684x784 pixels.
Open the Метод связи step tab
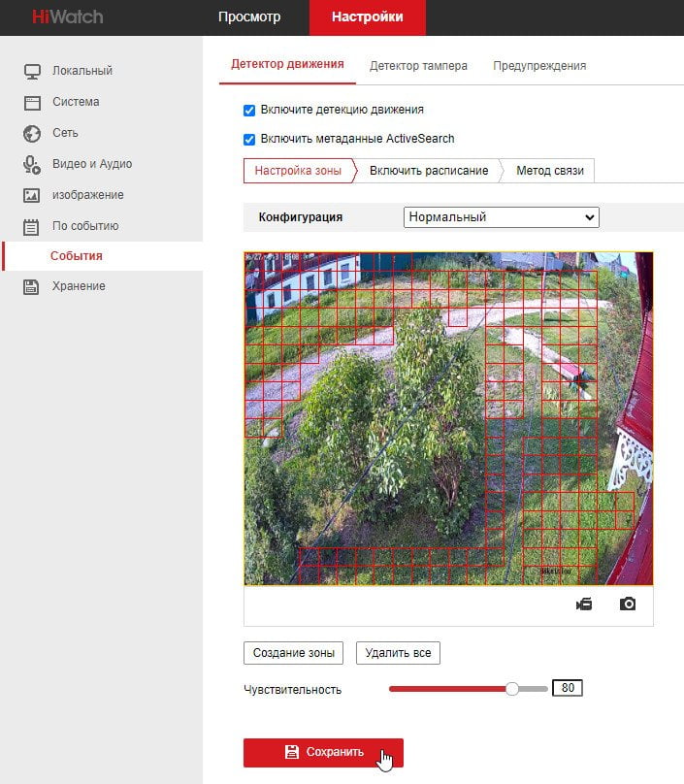550,171
